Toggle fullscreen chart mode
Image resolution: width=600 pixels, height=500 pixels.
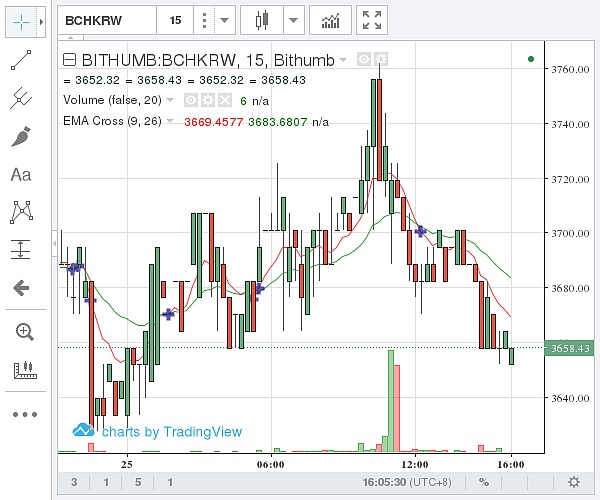pos(372,20)
